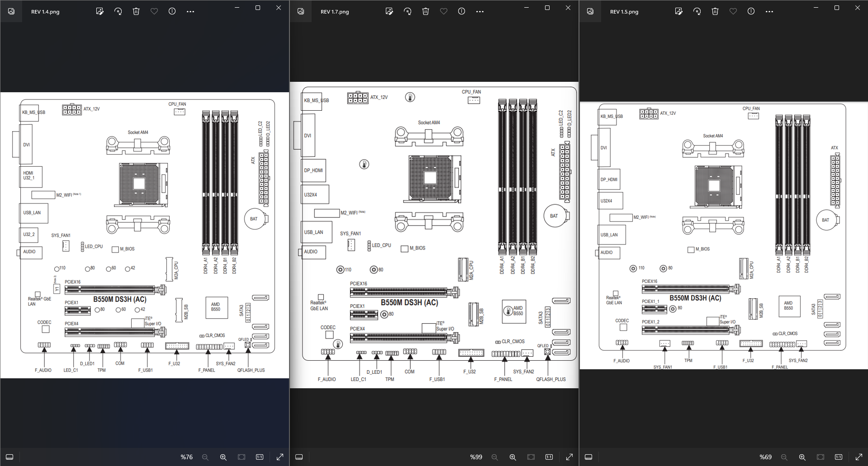Click Edit image icon in REV 1.5.png window
Screen dimensions: 868x466
[x=679, y=11]
